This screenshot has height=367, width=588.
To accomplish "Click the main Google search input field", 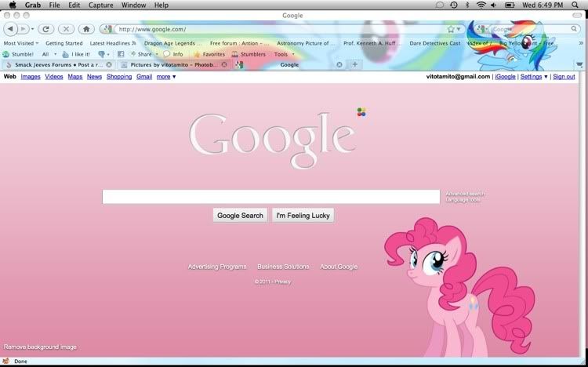I will [x=271, y=197].
